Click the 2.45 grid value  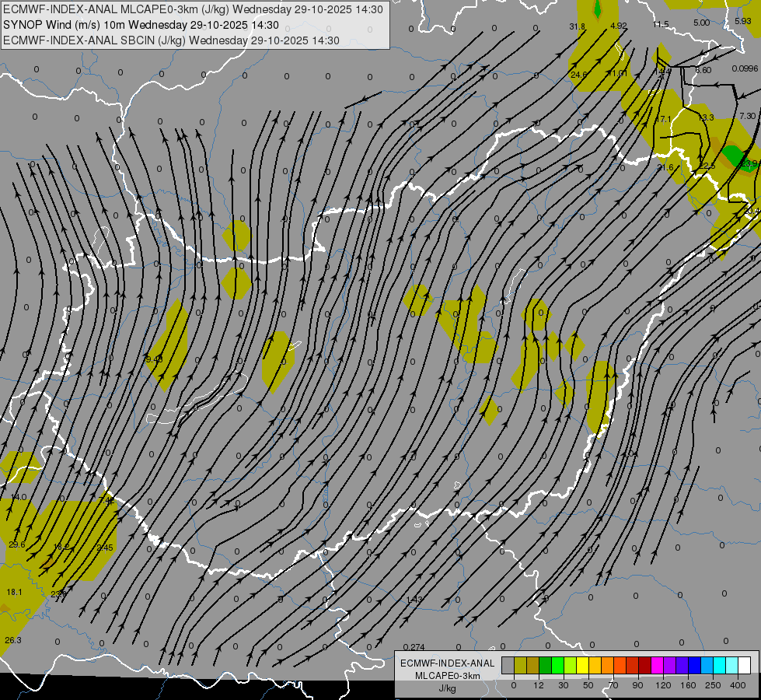point(105,548)
